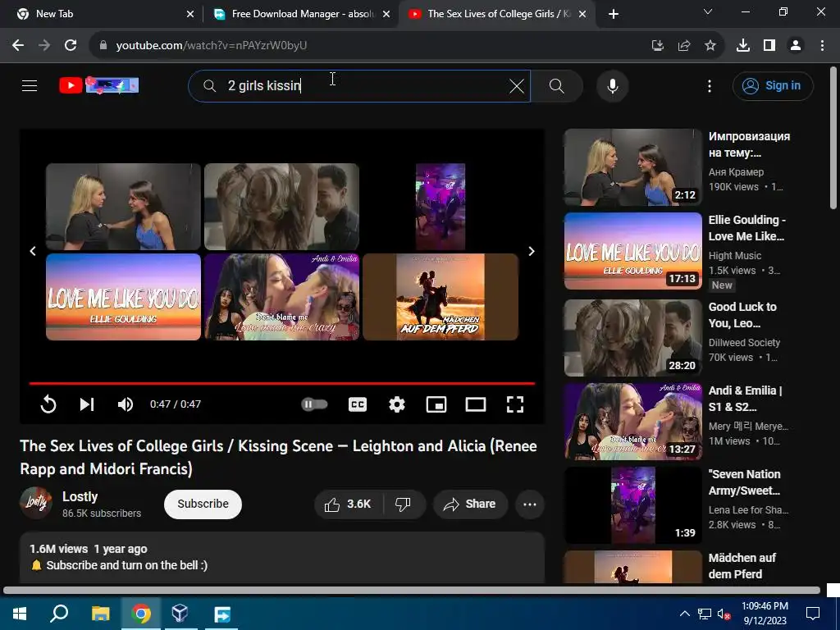Image resolution: width=840 pixels, height=630 pixels.
Task: Select The Sex Lives of College Girls tab
Action: 498,14
